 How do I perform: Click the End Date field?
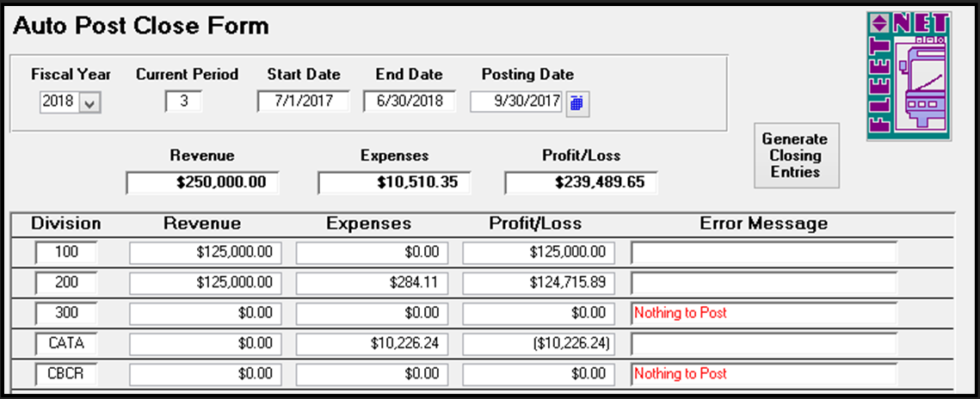point(410,101)
